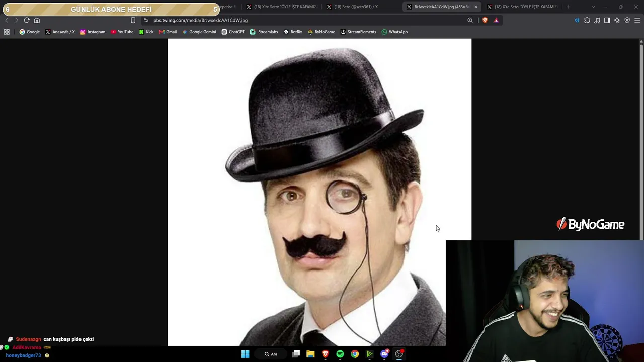This screenshot has width=644, height=362.
Task: Open the browser main hamburger menu
Action: [x=637, y=20]
